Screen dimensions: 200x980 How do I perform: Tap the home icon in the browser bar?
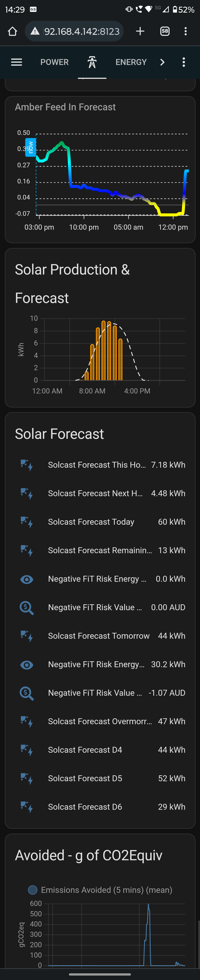coord(13,31)
